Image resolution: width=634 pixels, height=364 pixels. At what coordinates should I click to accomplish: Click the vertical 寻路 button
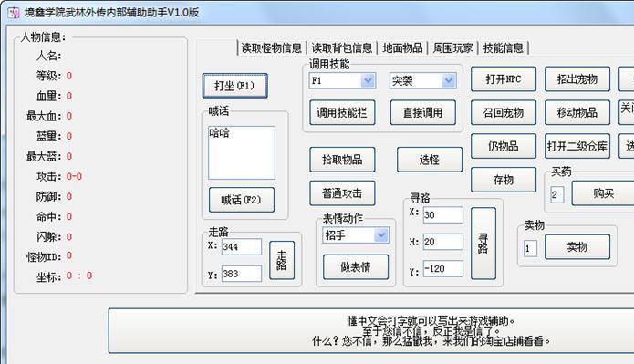tap(483, 243)
